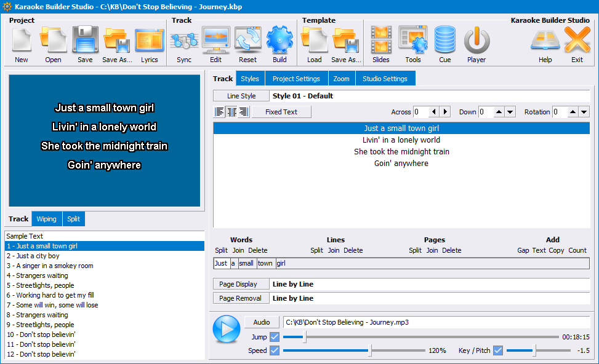The height and width of the screenshot is (364, 599).
Task: Click the Speed slider handle
Action: pos(370,350)
